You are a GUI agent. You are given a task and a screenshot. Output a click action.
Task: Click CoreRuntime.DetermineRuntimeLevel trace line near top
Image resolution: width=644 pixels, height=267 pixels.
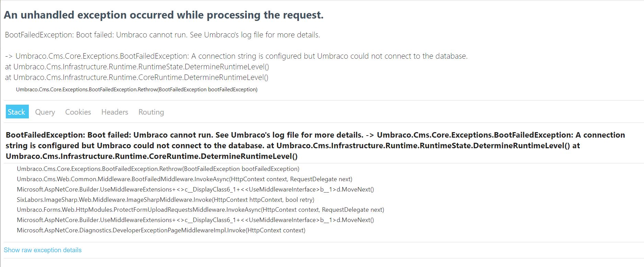(x=137, y=78)
